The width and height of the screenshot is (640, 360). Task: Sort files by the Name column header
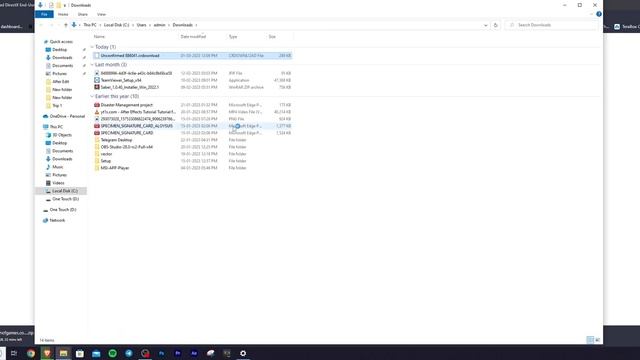coord(100,37)
